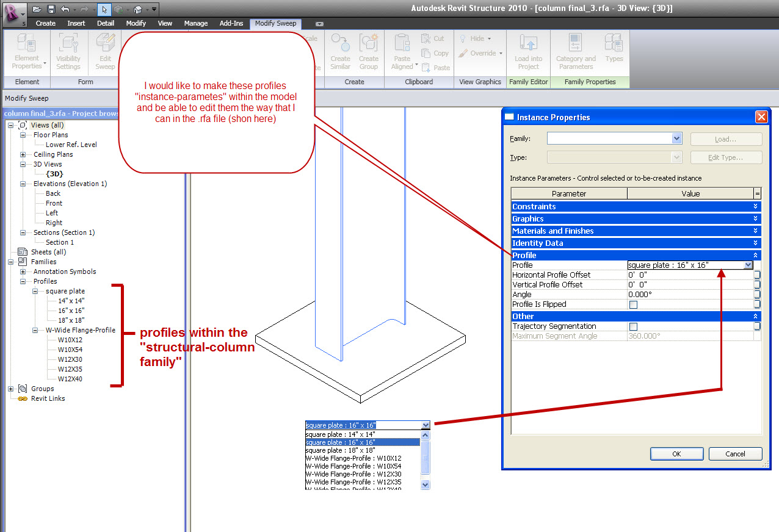Open the Add-Ins ribbon tab
The height and width of the screenshot is (532, 779).
click(x=231, y=23)
